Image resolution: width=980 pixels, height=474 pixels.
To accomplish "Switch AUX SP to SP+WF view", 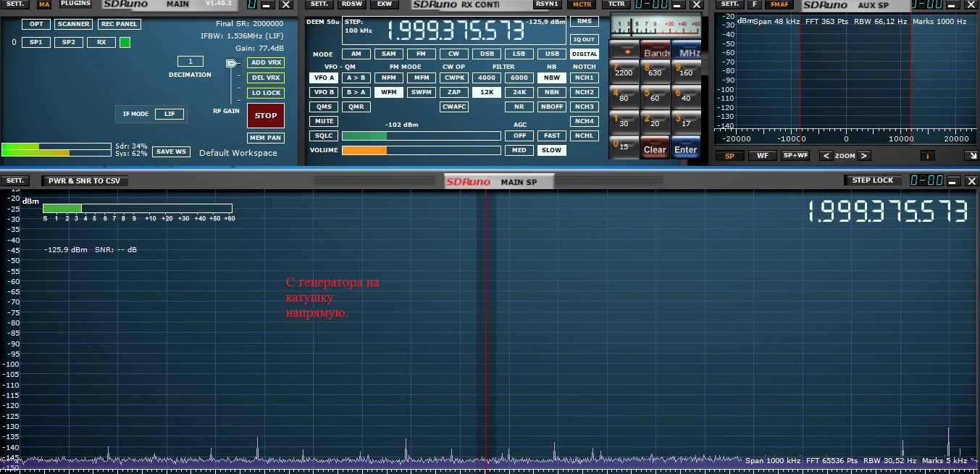I will tap(795, 156).
